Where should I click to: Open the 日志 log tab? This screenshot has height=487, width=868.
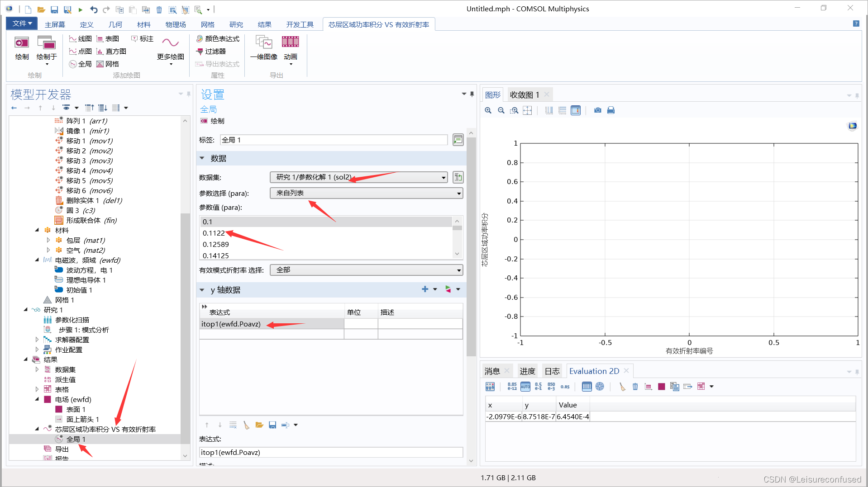pos(552,371)
